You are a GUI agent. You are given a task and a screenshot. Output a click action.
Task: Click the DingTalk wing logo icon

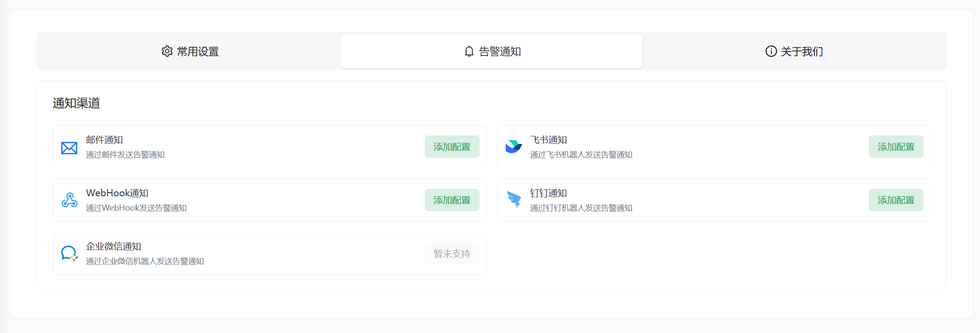coord(514,200)
